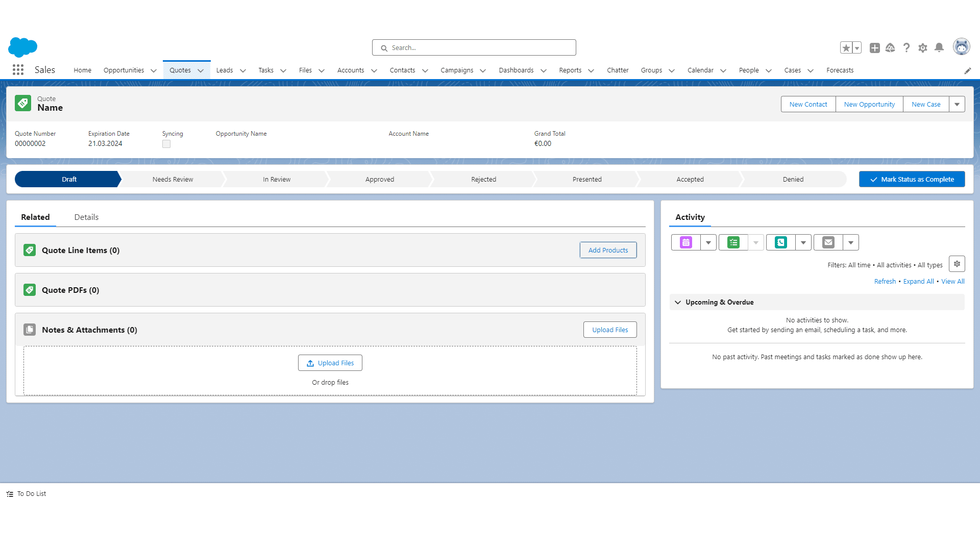Show more record actions dropdown next to New Case
The height and width of the screenshot is (551, 980).
957,104
